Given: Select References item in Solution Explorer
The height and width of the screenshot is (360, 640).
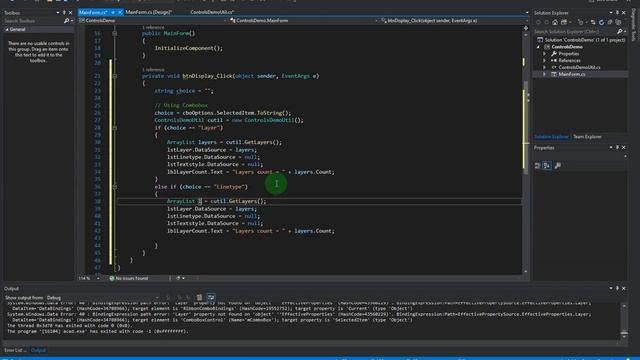Looking at the screenshot, I should [569, 60].
